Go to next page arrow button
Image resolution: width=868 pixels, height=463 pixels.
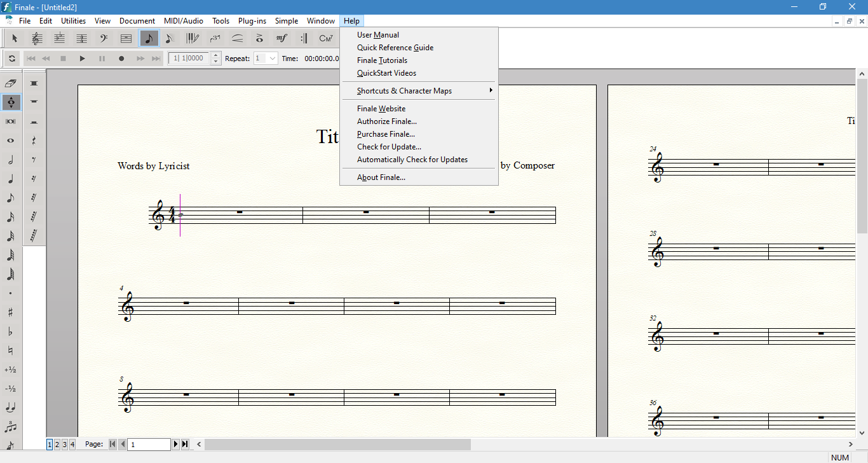tap(176, 445)
